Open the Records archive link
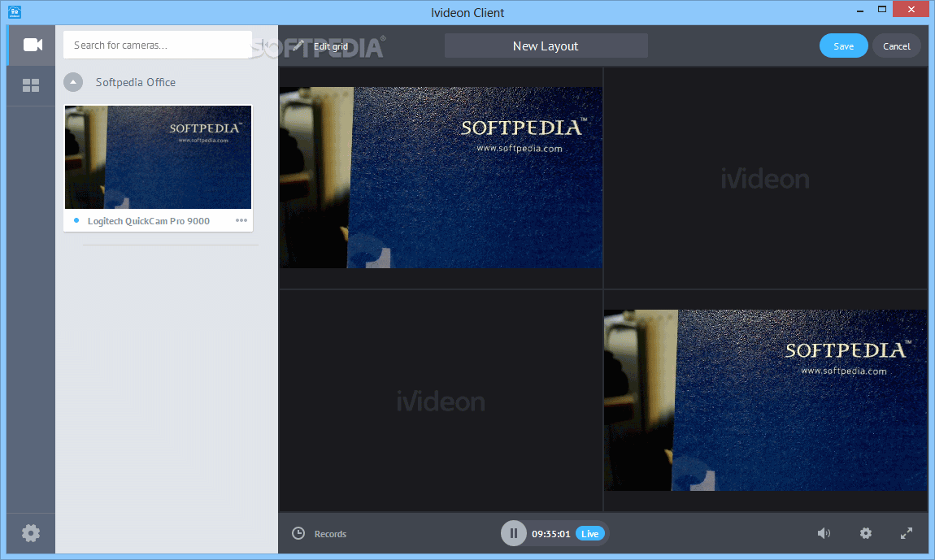 pos(330,534)
